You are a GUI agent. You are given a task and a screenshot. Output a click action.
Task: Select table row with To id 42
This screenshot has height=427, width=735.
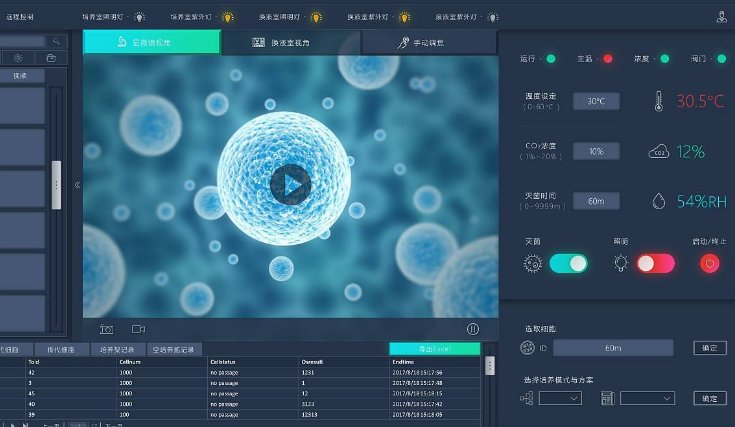(240, 373)
